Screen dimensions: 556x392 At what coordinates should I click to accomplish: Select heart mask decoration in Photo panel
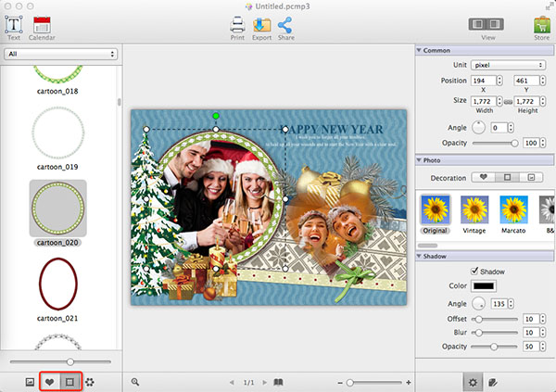click(x=482, y=176)
